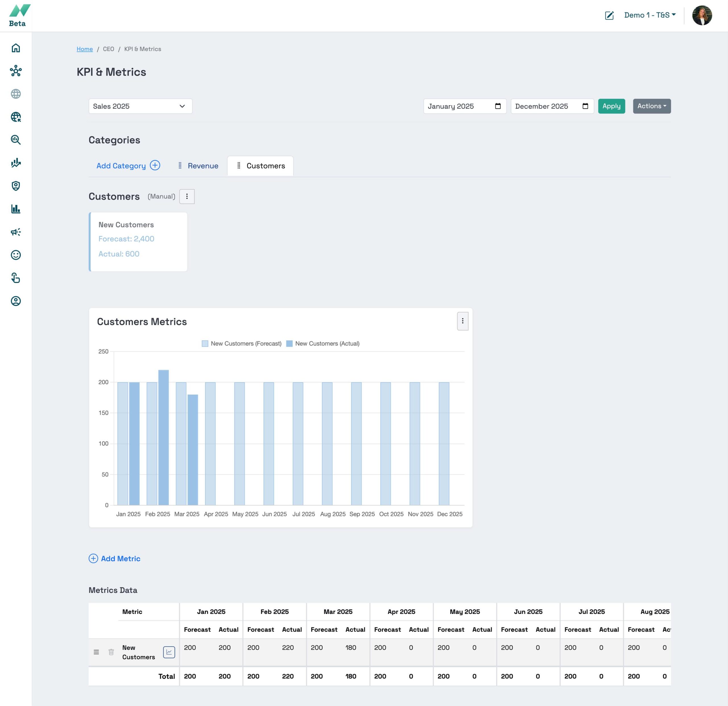The height and width of the screenshot is (706, 728).
Task: Open the Demo 1 - T&S account menu
Action: coord(650,15)
